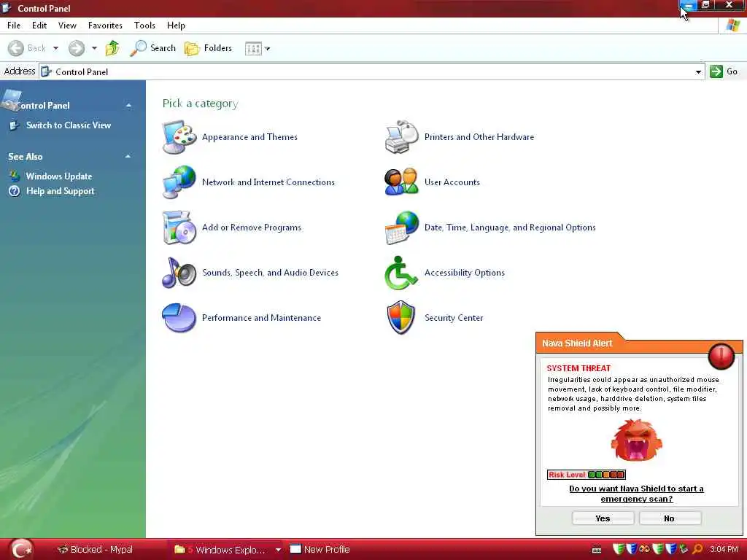747x560 pixels.
Task: Click Switch to Classic View link
Action: [69, 125]
